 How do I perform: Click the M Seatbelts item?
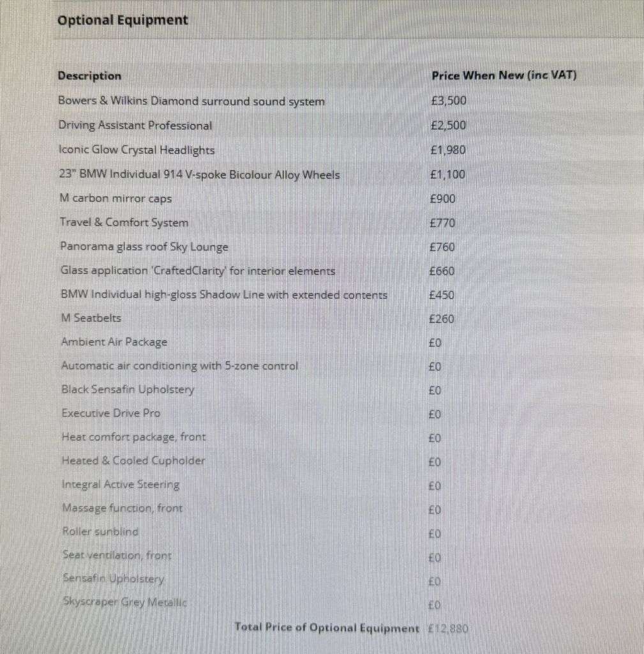(x=90, y=318)
